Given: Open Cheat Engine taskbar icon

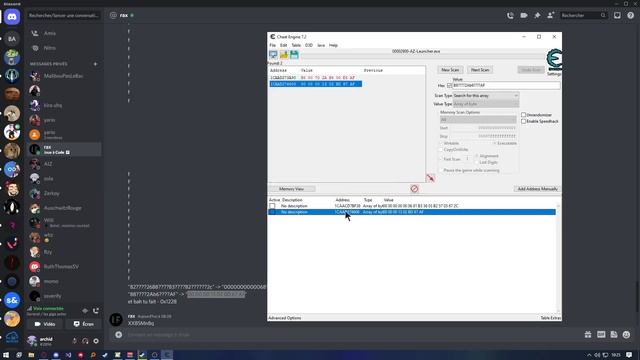Looking at the screenshot, I should (167, 355).
